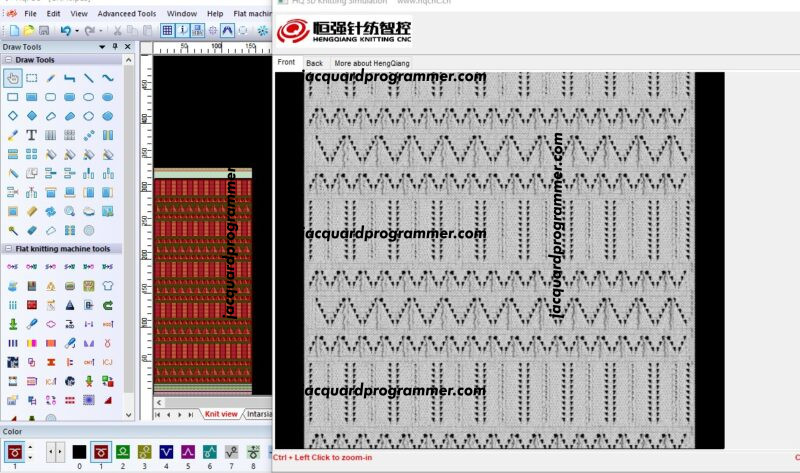Select the filled rectangle tool

(x=32, y=97)
